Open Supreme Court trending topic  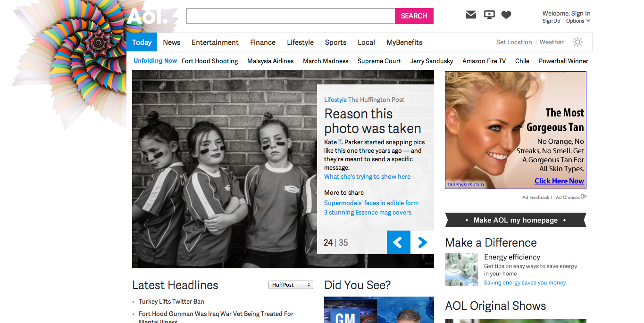[379, 61]
